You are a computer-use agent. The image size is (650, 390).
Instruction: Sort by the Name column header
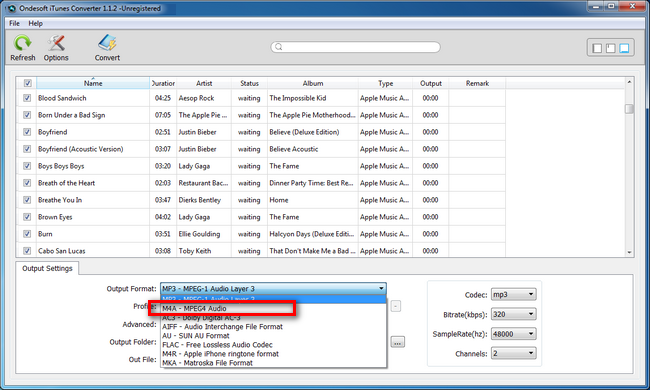pyautogui.click(x=93, y=83)
